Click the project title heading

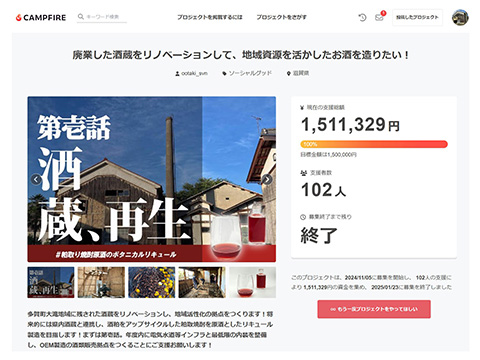(x=240, y=55)
